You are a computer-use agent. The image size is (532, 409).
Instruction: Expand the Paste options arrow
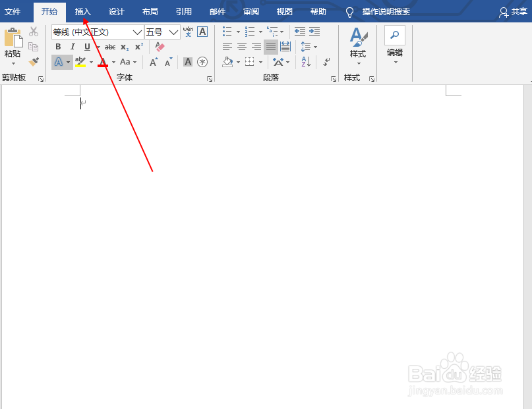(14, 63)
